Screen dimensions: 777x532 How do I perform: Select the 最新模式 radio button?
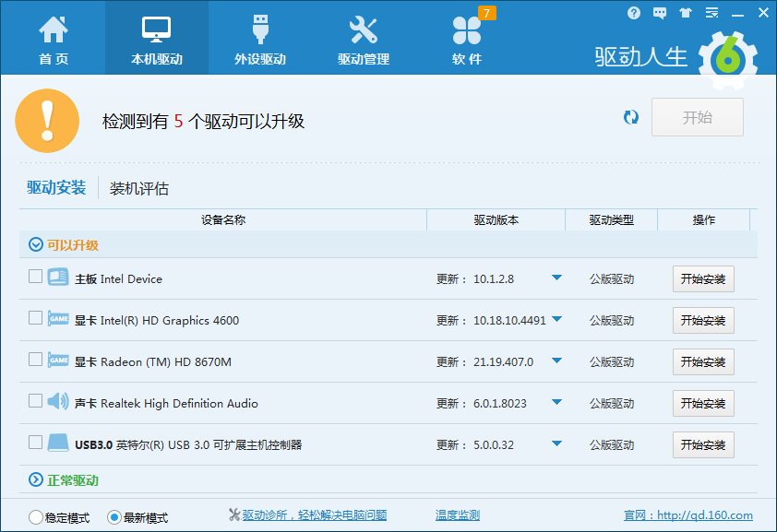tap(114, 517)
